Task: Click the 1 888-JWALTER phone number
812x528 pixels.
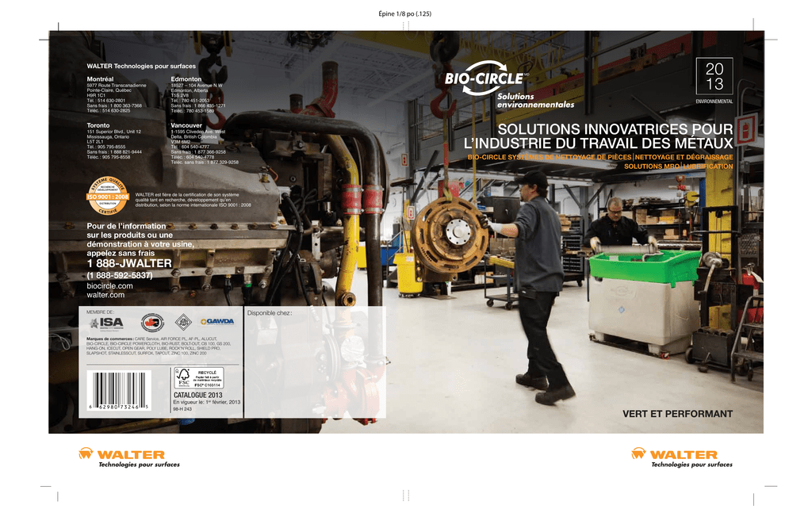Action: coord(129,263)
